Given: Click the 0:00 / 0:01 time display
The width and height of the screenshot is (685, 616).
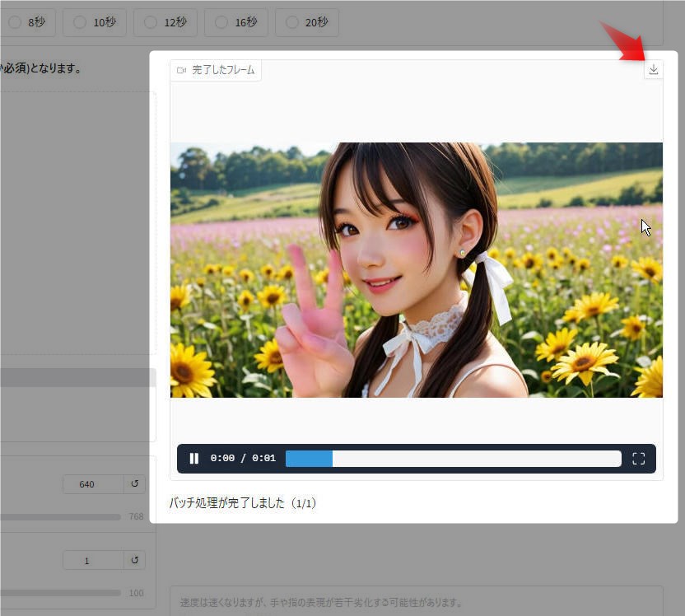Looking at the screenshot, I should pyautogui.click(x=243, y=459).
